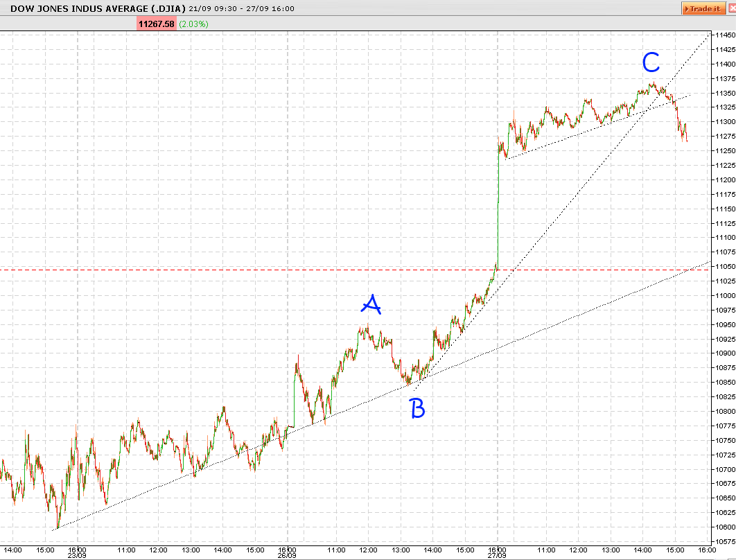The width and height of the screenshot is (736, 560).
Task: Click the 10900 price axis label
Action: pyautogui.click(x=725, y=353)
